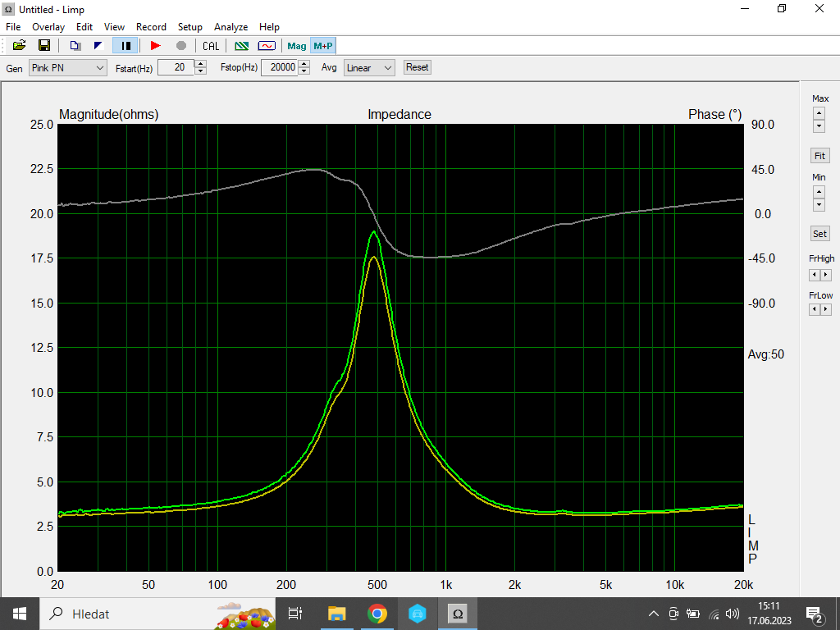Click the FrLow right arrow
The image size is (840, 630).
[x=825, y=309]
